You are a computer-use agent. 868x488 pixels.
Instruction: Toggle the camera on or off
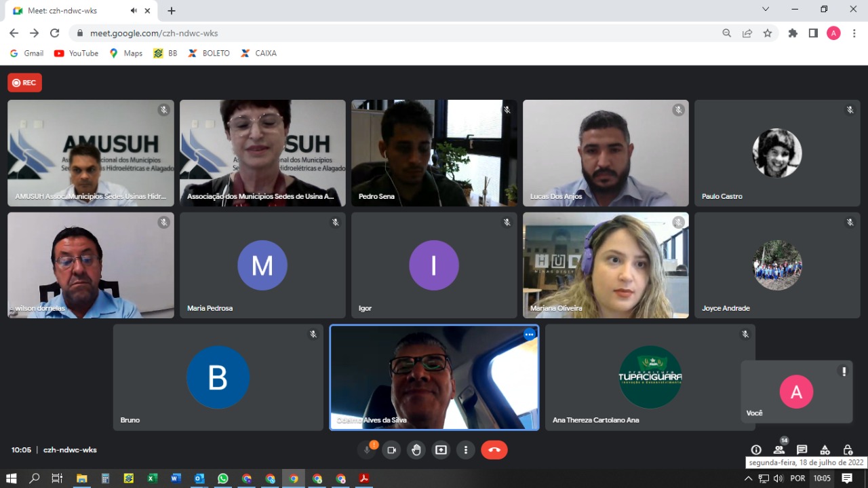click(391, 450)
